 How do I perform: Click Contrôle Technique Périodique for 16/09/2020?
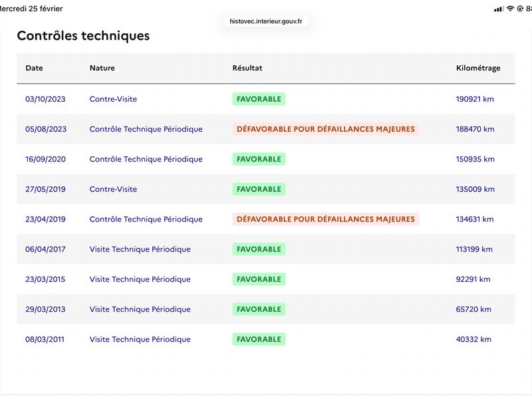point(146,159)
